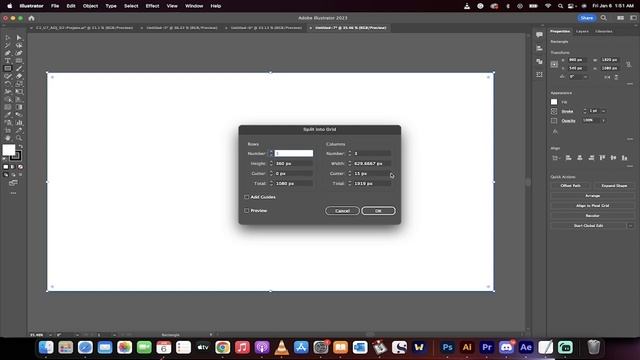This screenshot has width=640, height=360.
Task: Select the Type tool
Action: pyautogui.click(x=8, y=61)
